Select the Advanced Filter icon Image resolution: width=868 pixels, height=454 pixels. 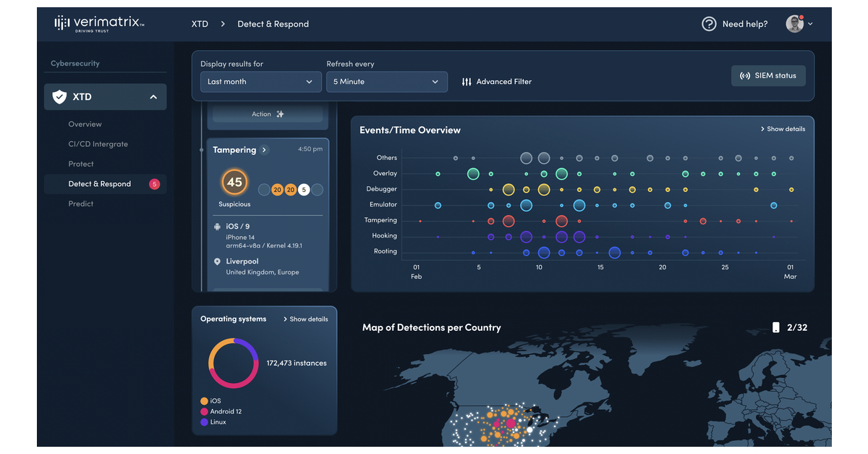(x=467, y=82)
